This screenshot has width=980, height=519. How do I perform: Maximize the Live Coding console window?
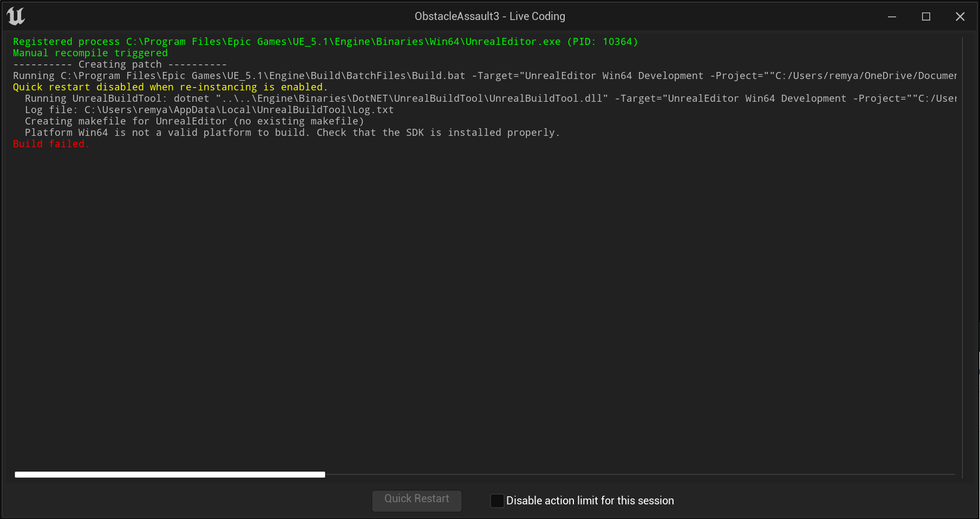[x=925, y=16]
